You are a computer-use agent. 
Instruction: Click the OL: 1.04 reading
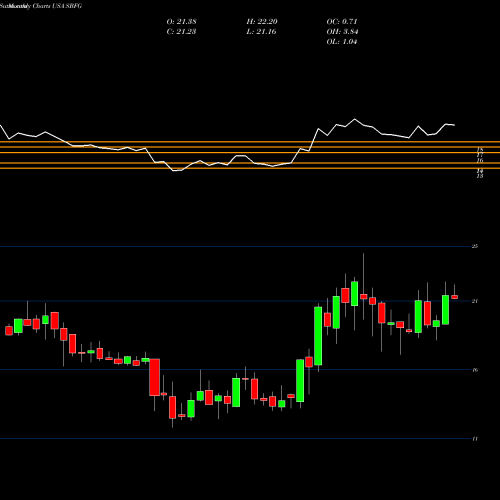click(342, 42)
